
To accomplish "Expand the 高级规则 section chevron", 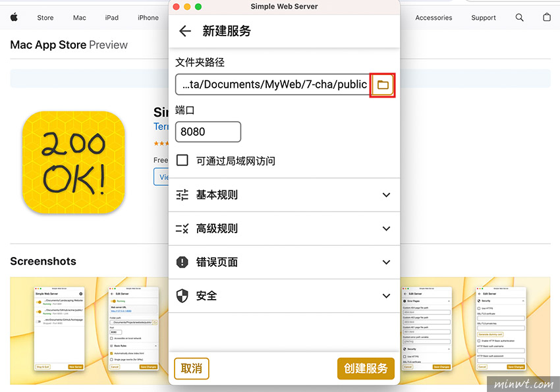I will coord(386,229).
